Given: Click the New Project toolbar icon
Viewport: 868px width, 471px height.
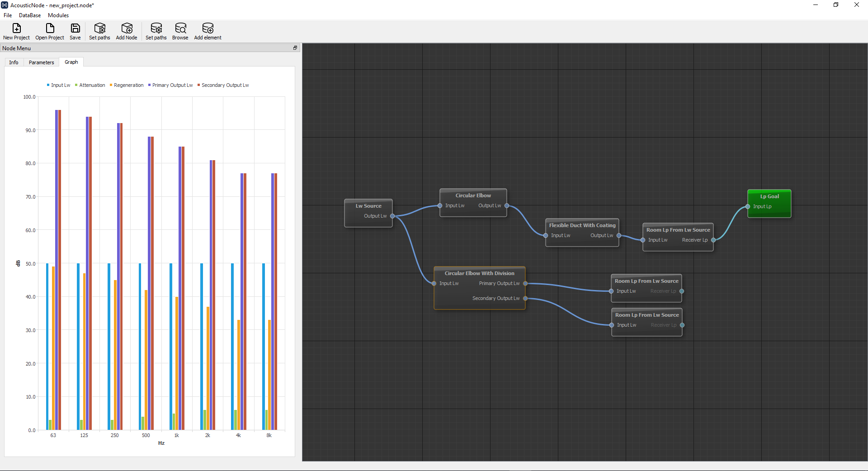Looking at the screenshot, I should pos(16,31).
